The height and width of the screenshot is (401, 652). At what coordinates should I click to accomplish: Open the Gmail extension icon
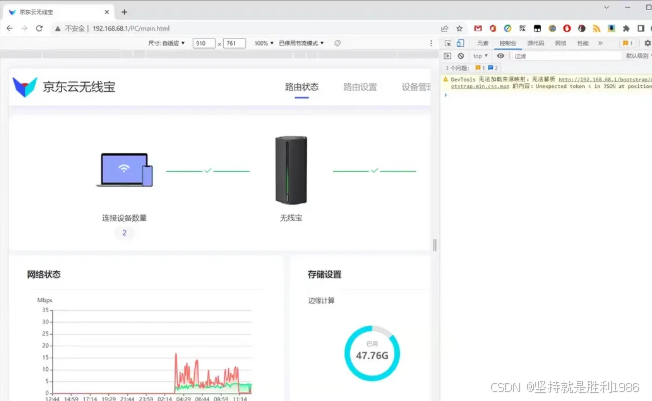[x=478, y=28]
